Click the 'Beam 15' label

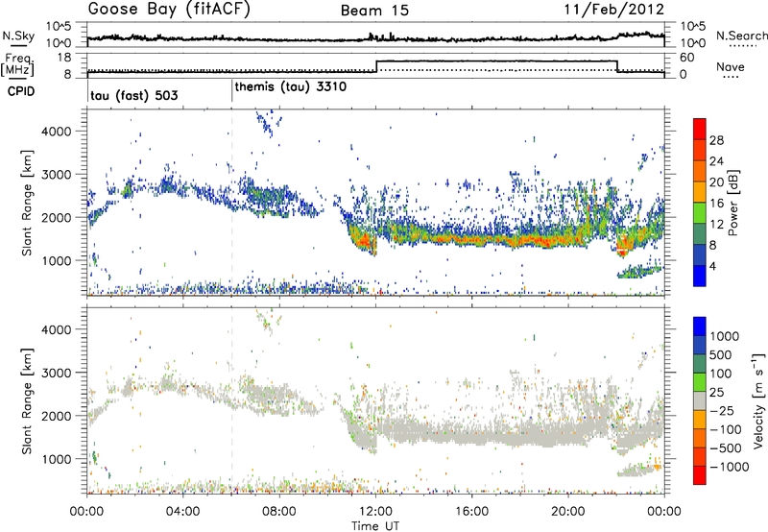click(374, 11)
